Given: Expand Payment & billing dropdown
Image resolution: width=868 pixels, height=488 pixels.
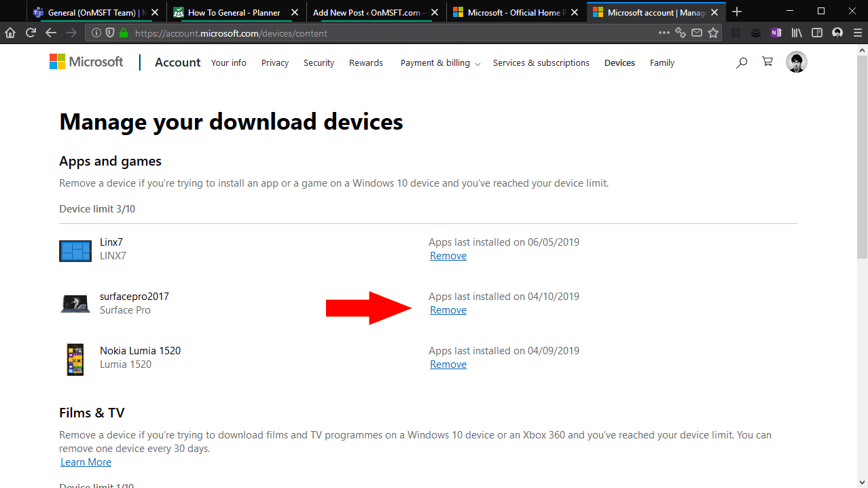Looking at the screenshot, I should click(440, 62).
